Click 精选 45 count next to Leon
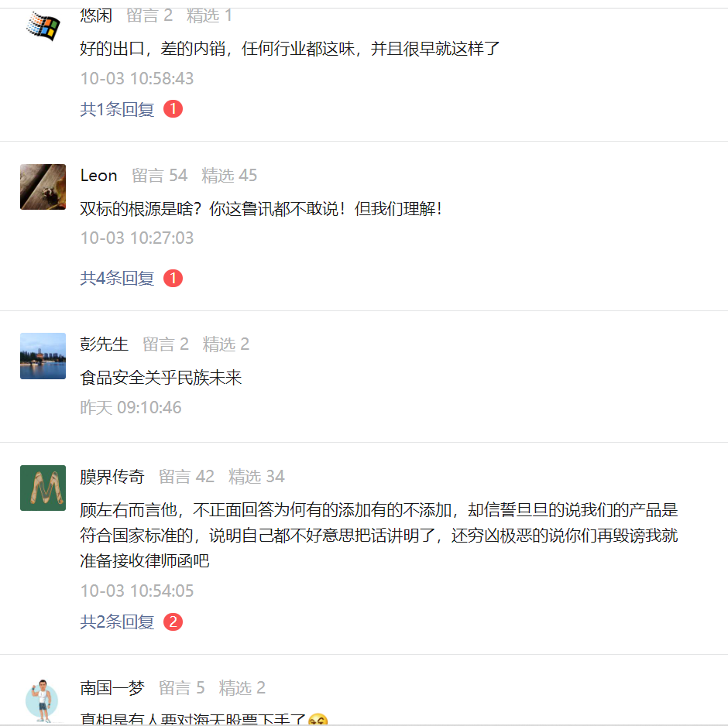Screen dimensions: 728x726 229,176
